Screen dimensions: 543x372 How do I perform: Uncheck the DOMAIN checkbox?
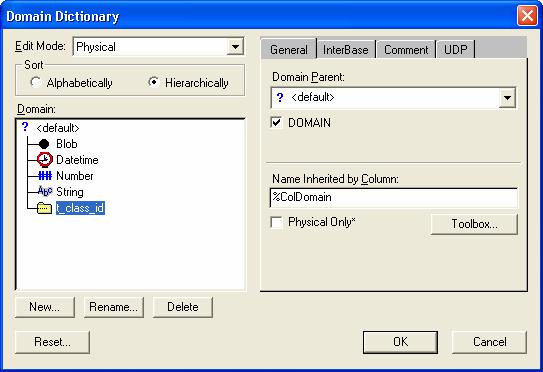[276, 123]
